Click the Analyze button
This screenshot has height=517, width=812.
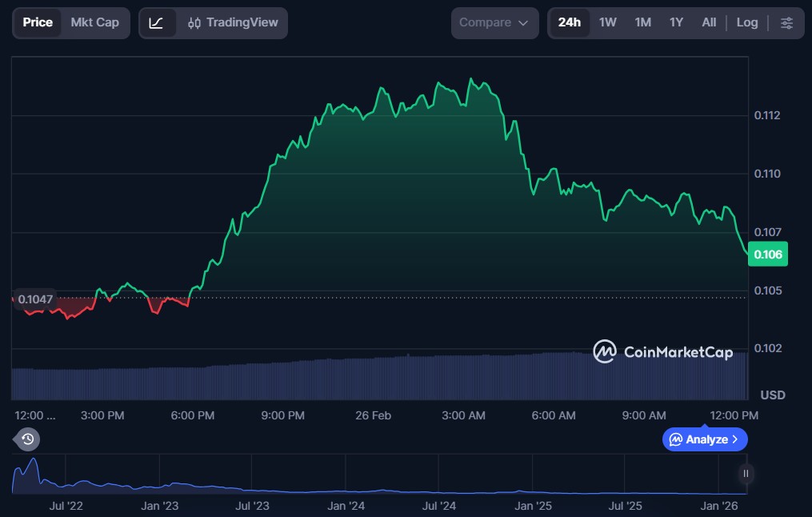coord(705,439)
